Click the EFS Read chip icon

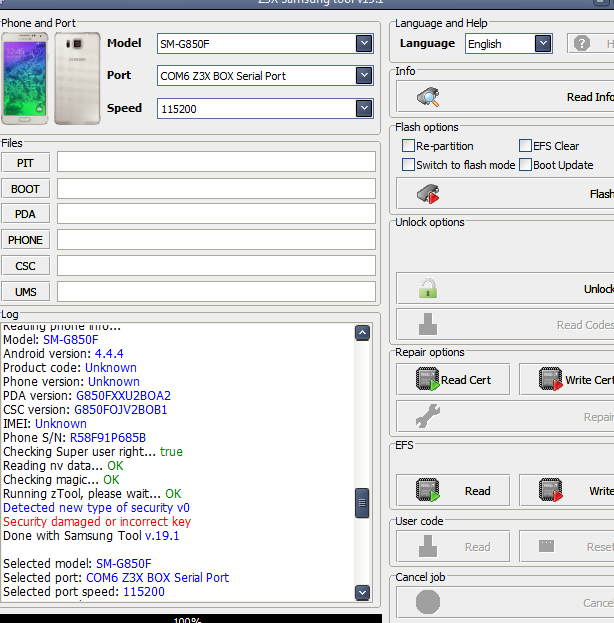coord(428,490)
